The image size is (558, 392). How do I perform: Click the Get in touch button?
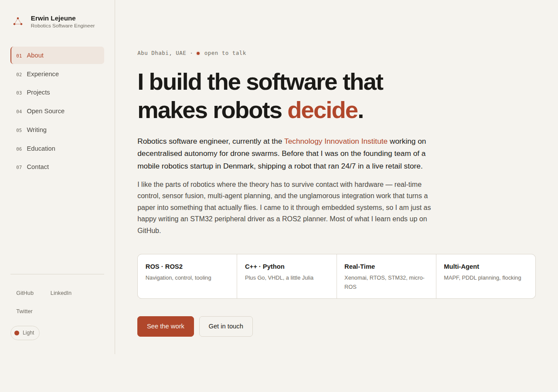(x=226, y=326)
